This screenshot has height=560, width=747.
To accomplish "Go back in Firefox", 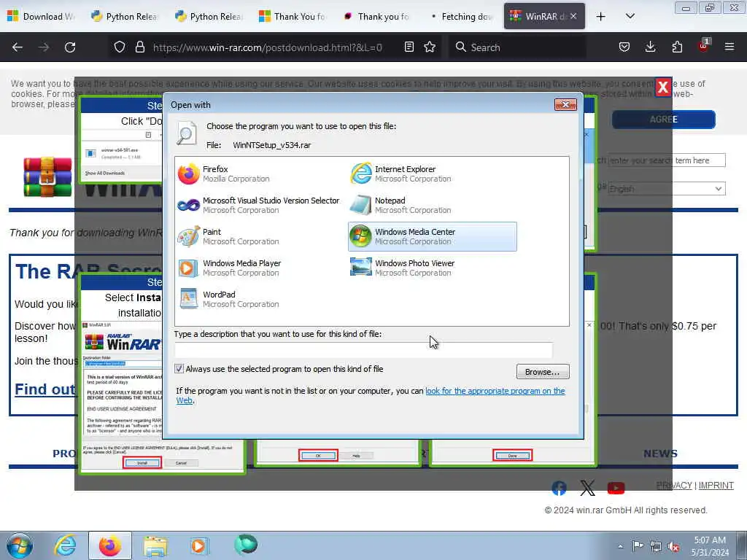I will pos(18,47).
